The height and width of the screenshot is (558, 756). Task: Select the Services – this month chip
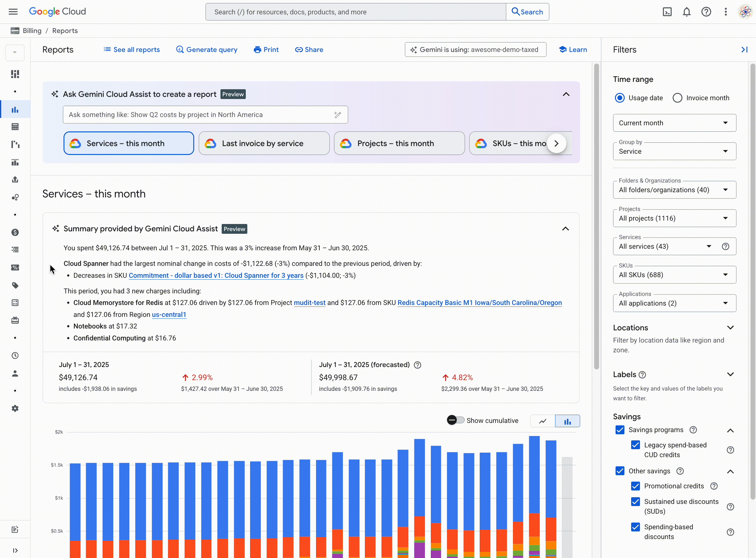[x=129, y=143]
